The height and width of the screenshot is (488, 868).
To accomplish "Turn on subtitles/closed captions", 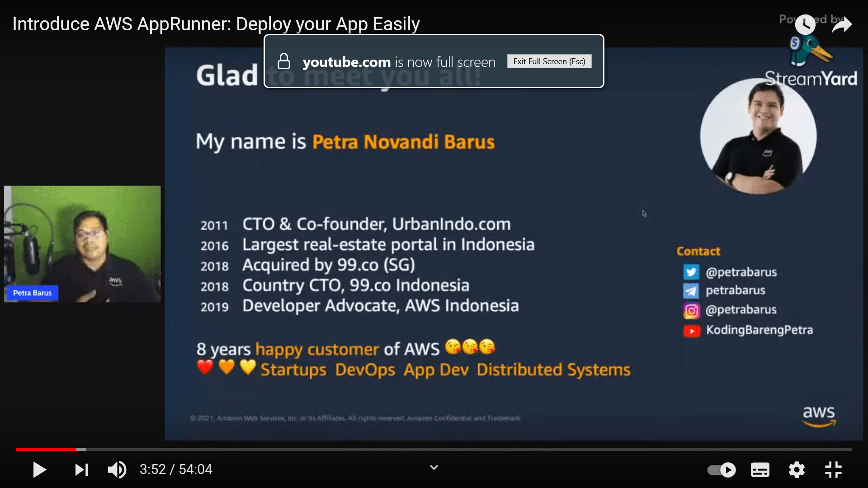I will point(760,470).
